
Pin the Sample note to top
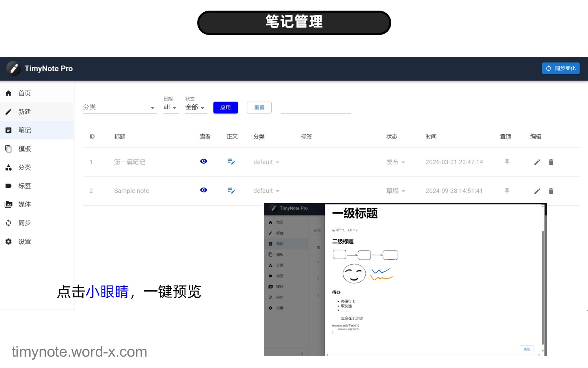point(507,191)
